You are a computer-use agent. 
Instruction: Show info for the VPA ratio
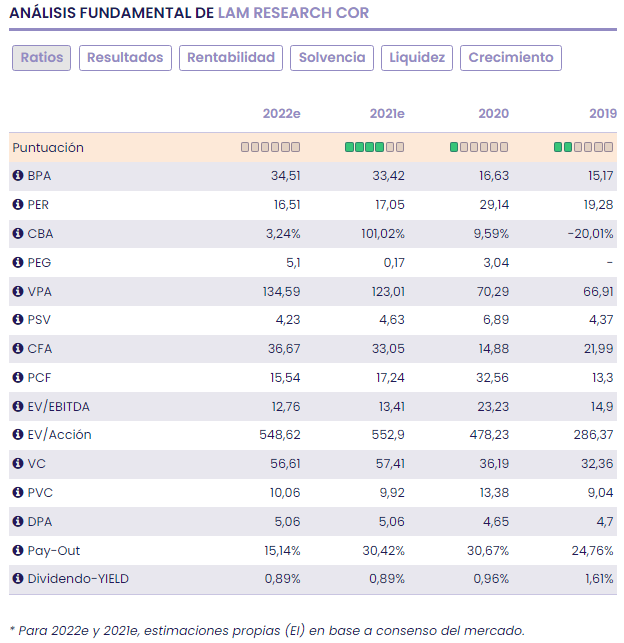click(x=18, y=292)
